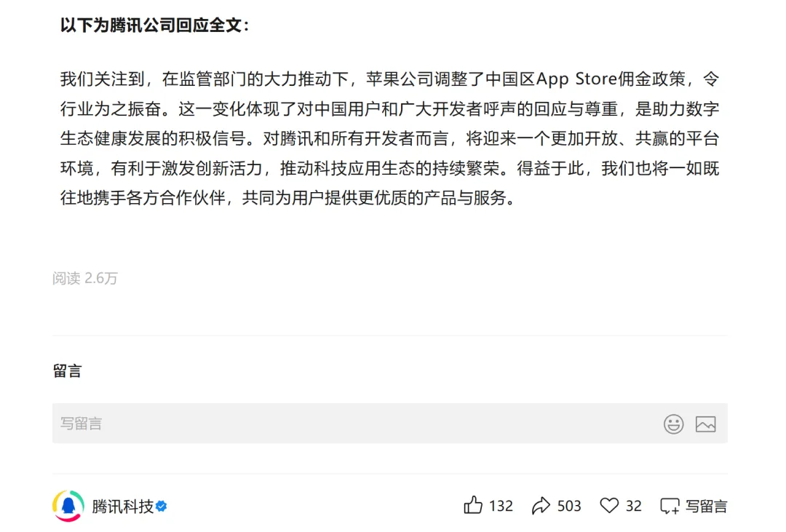The width and height of the screenshot is (786, 532).
Task: Click the share count 503
Action: click(569, 506)
